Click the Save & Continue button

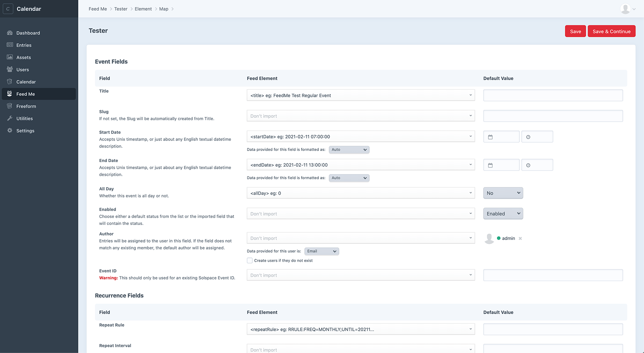point(611,31)
